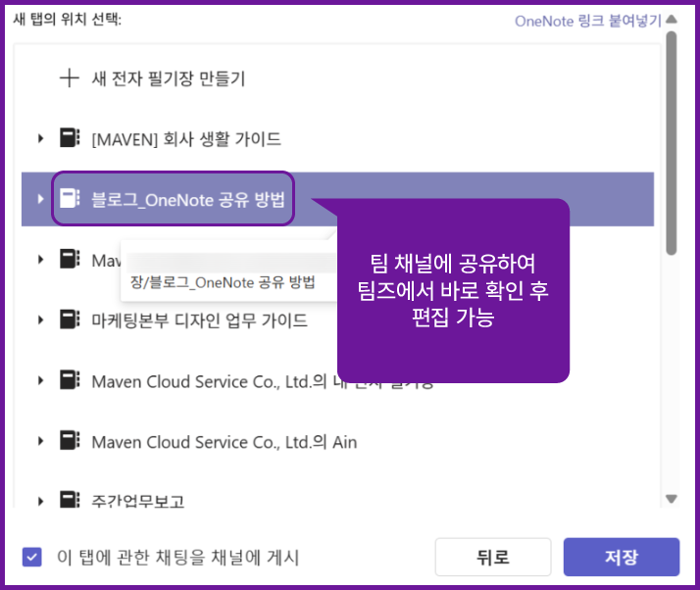Click notebook icon of '마케팅본부 디자인 업무 가이드'
The image size is (700, 590).
pyautogui.click(x=70, y=320)
